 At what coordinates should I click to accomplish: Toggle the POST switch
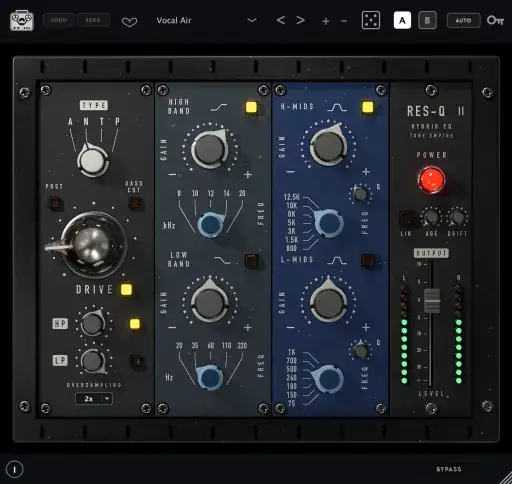pyautogui.click(x=55, y=202)
